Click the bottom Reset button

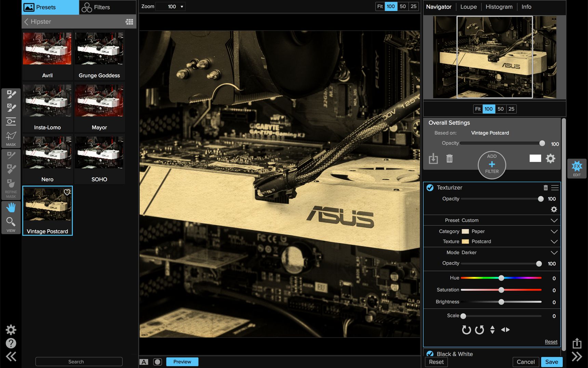click(436, 362)
